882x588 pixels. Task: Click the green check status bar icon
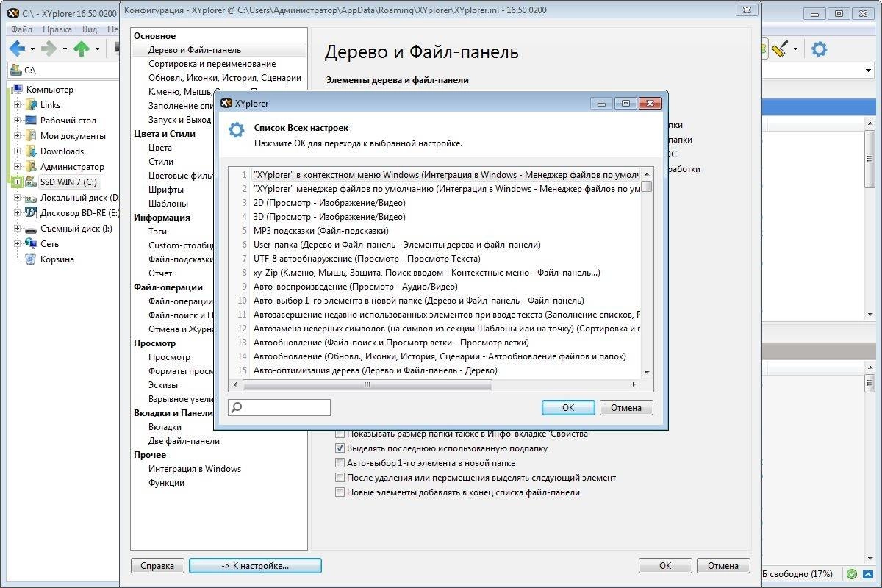coord(852,574)
